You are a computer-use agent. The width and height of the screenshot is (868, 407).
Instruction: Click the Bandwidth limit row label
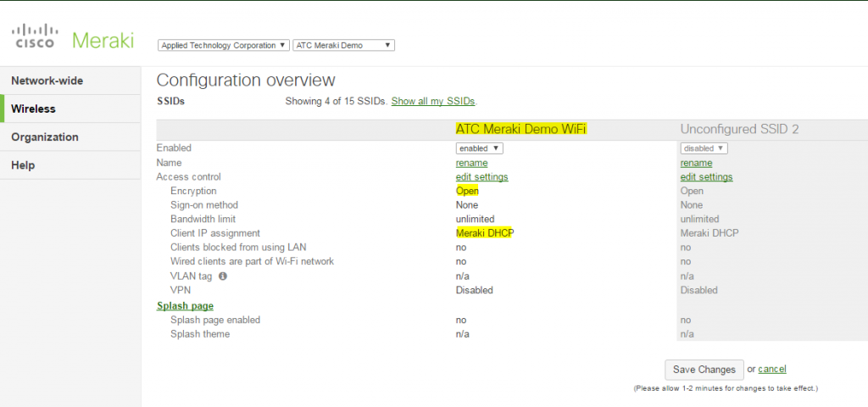[203, 220]
